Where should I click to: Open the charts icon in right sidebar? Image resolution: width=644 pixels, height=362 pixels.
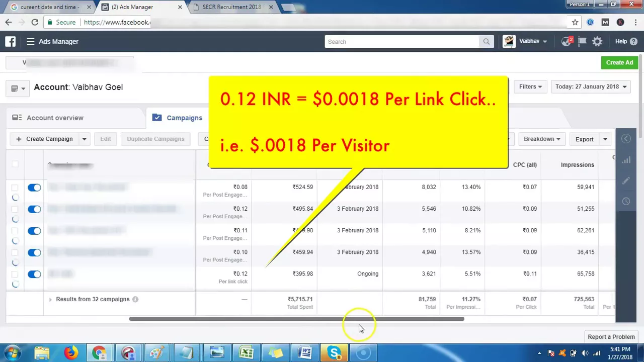point(626,160)
